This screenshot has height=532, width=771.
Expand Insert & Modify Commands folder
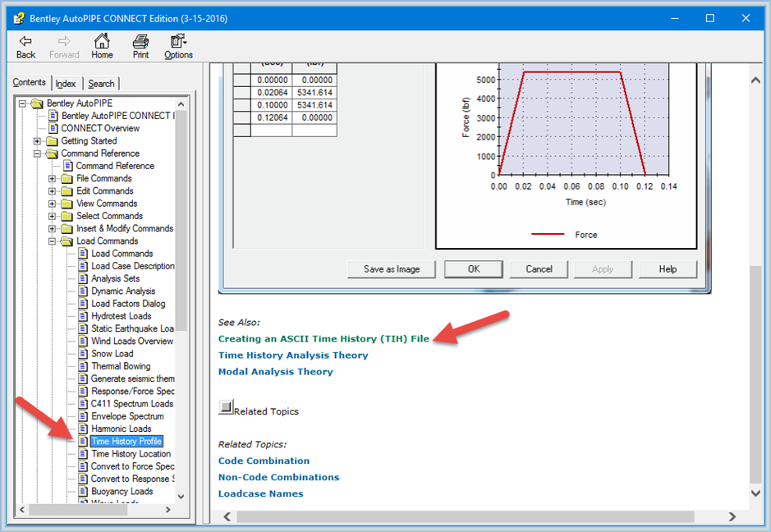(52, 228)
